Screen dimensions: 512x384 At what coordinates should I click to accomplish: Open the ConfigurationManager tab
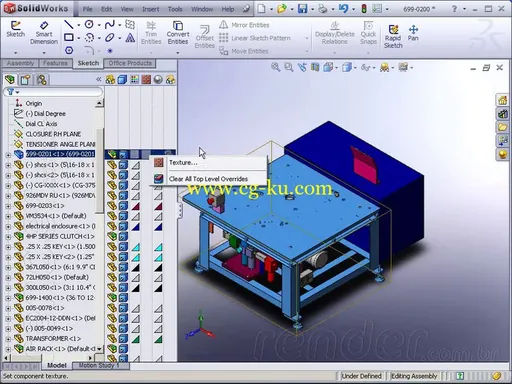tap(41, 79)
